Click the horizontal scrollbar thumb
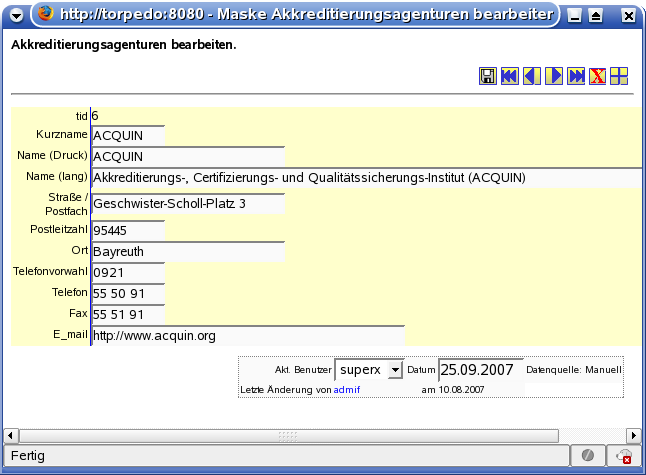The height and width of the screenshot is (475, 646). (289, 435)
